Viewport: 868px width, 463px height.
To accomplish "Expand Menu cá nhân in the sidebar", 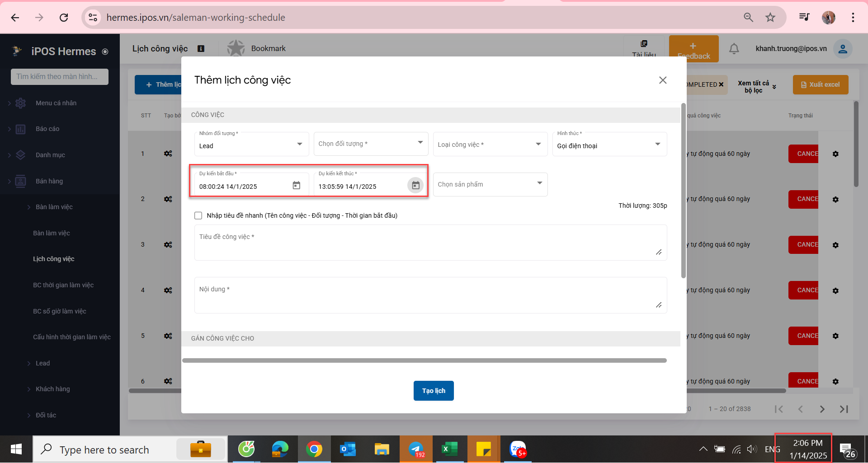I will [56, 103].
